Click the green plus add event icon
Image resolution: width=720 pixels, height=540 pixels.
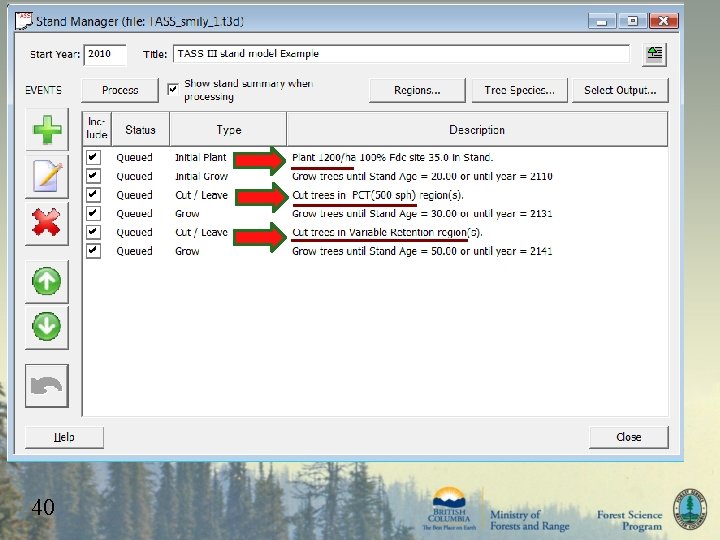tap(47, 130)
